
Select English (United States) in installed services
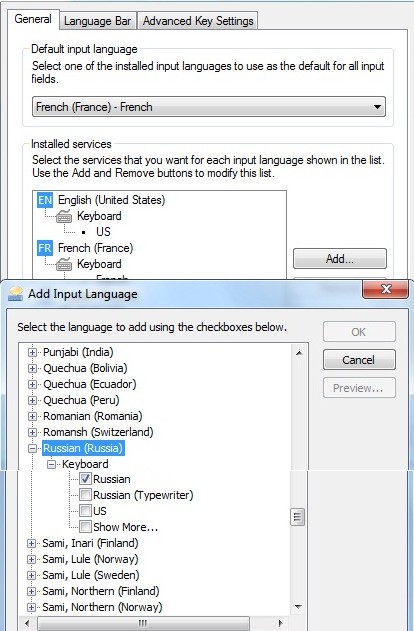[x=111, y=200]
